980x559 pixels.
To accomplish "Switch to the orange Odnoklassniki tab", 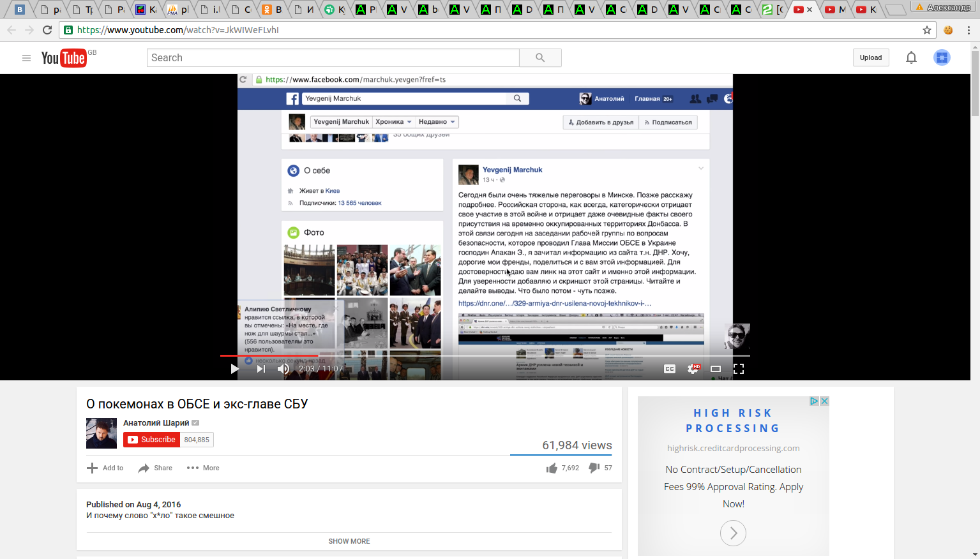I will (x=273, y=10).
